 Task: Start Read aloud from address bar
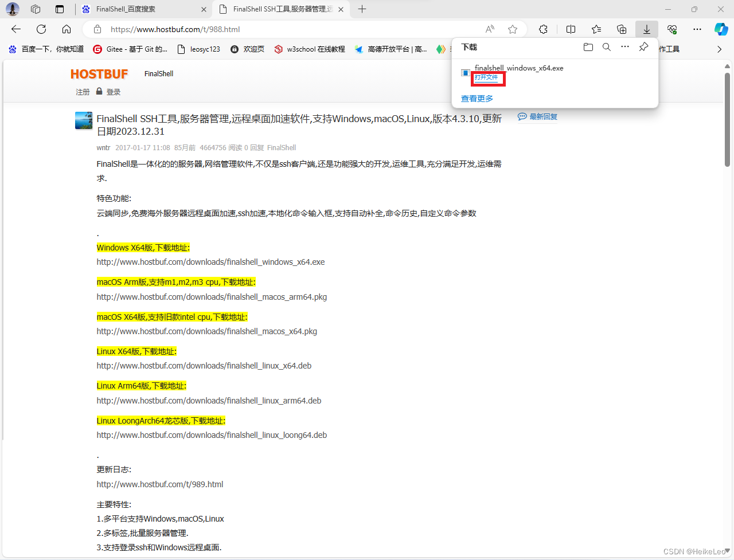[490, 29]
